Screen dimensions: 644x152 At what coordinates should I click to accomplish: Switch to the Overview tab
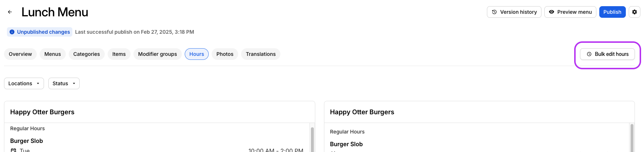pyautogui.click(x=20, y=54)
